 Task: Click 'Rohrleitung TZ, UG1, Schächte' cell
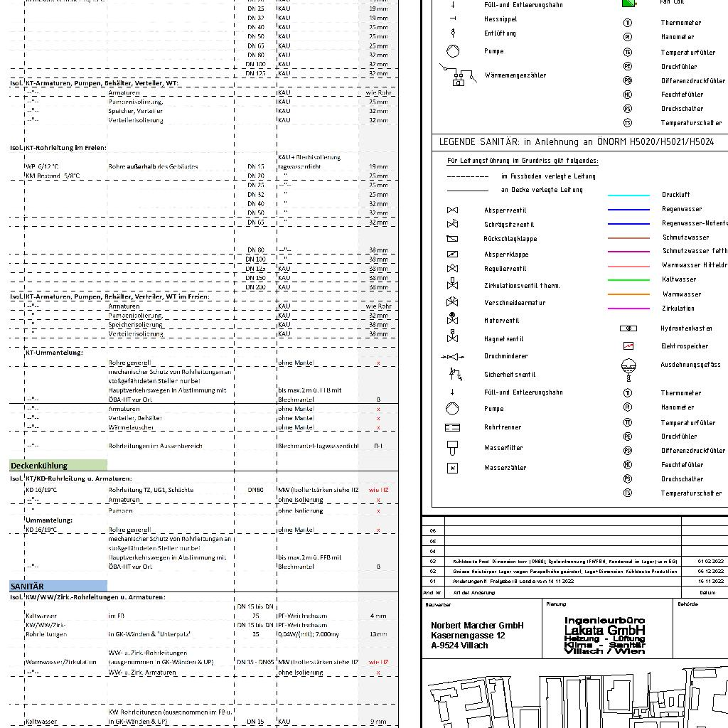coord(151,490)
